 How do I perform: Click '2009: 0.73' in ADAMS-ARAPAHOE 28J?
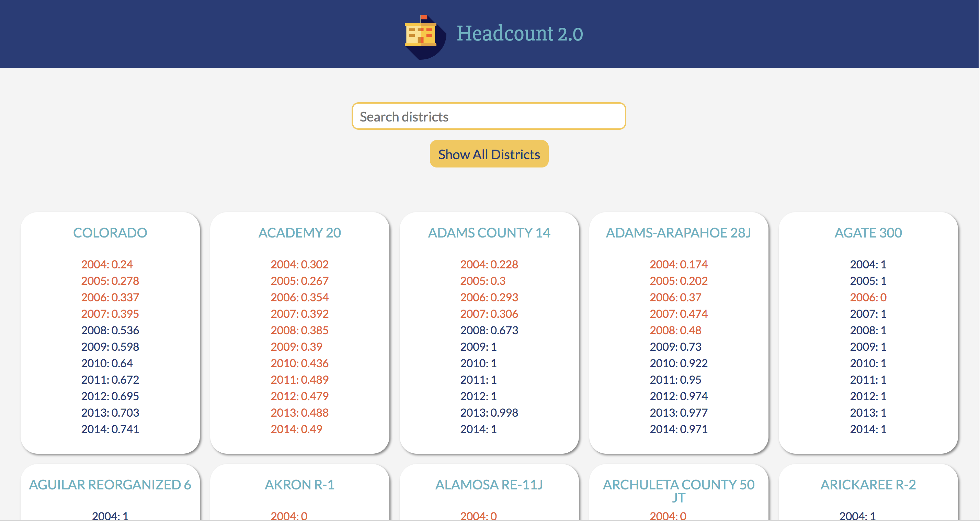[x=676, y=347]
